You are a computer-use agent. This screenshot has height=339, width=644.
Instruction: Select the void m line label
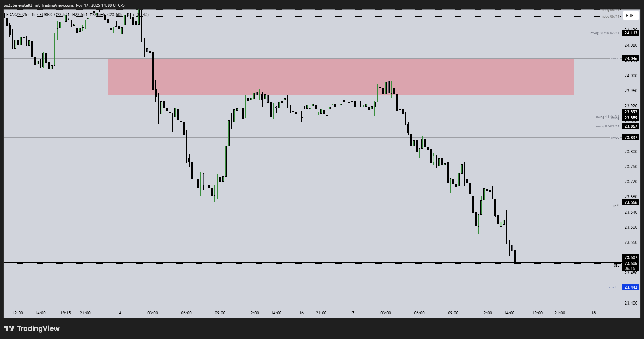[x=614, y=287]
